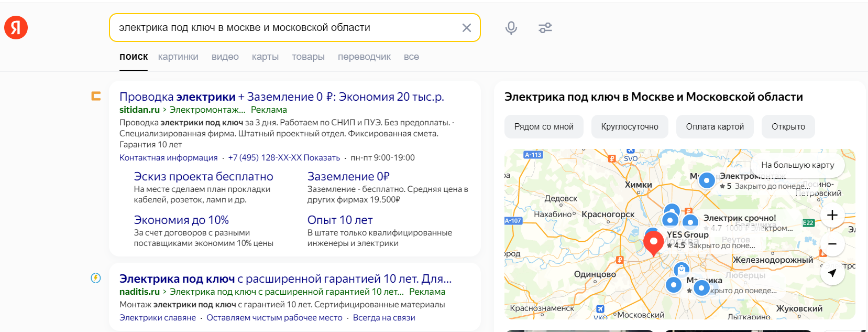
Task: Click the Yandex logo icon
Action: pyautogui.click(x=16, y=28)
